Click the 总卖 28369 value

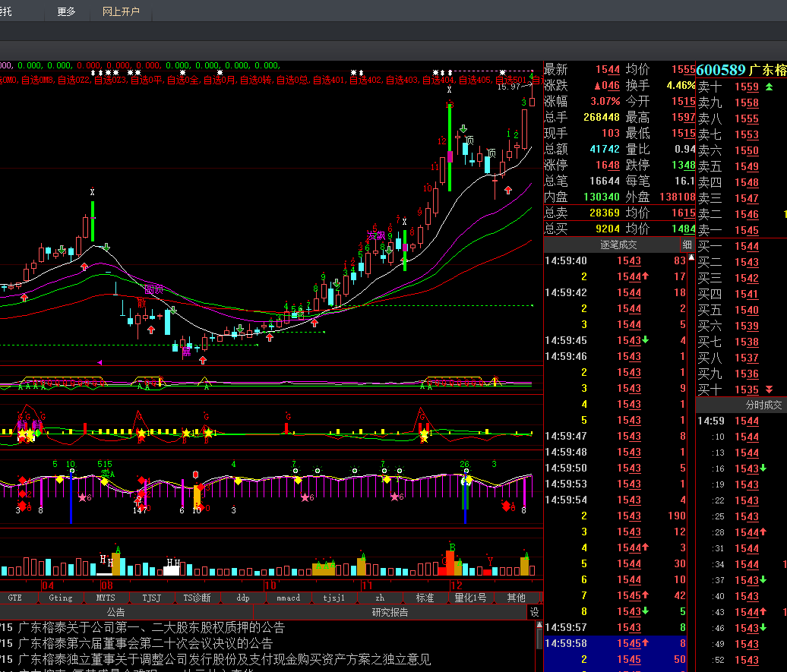(605, 213)
